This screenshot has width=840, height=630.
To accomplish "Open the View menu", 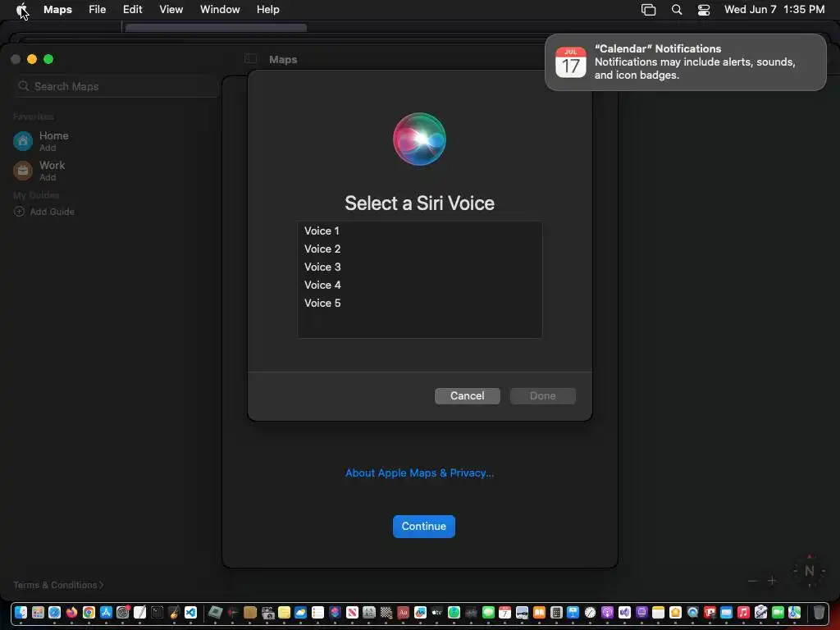I will [x=171, y=10].
